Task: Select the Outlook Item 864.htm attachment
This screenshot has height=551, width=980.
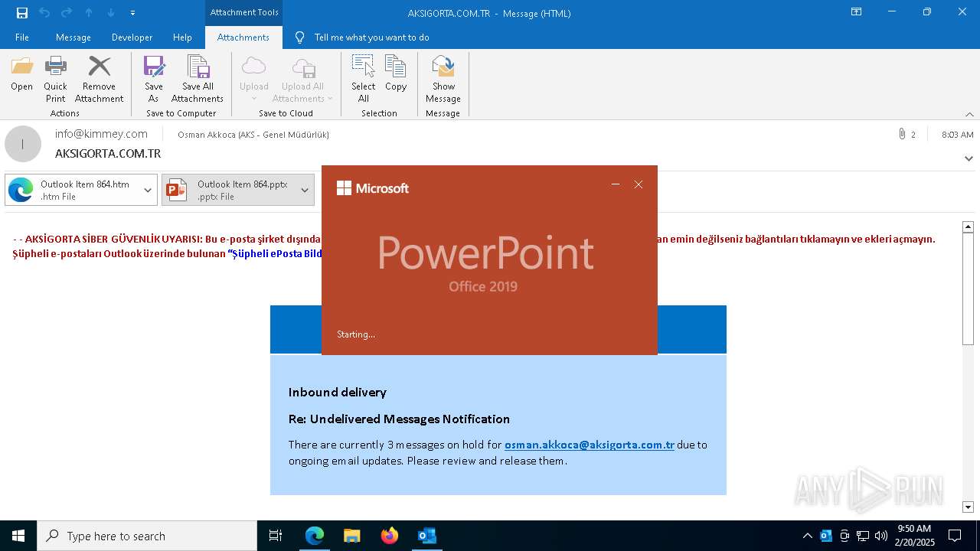Action: pos(72,190)
